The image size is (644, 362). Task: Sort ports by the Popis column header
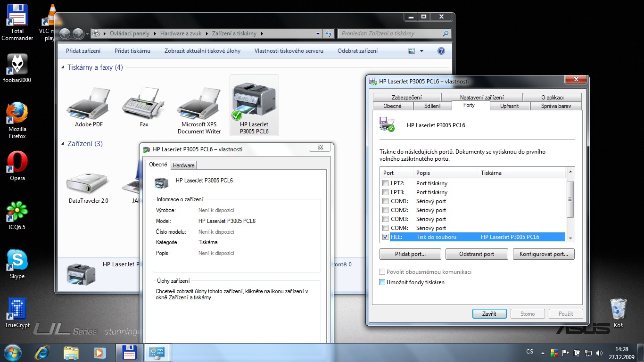[x=446, y=173]
